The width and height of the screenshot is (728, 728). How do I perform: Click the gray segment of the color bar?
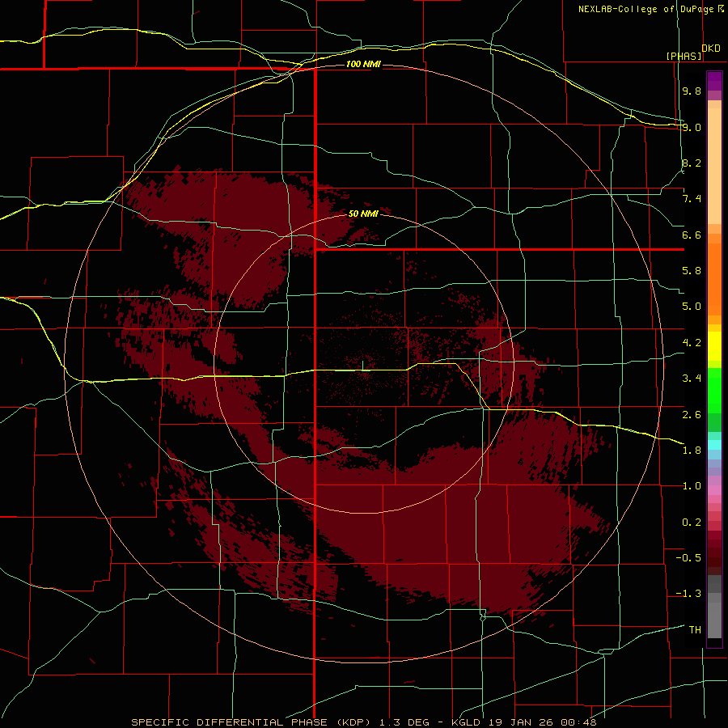pyautogui.click(x=714, y=607)
